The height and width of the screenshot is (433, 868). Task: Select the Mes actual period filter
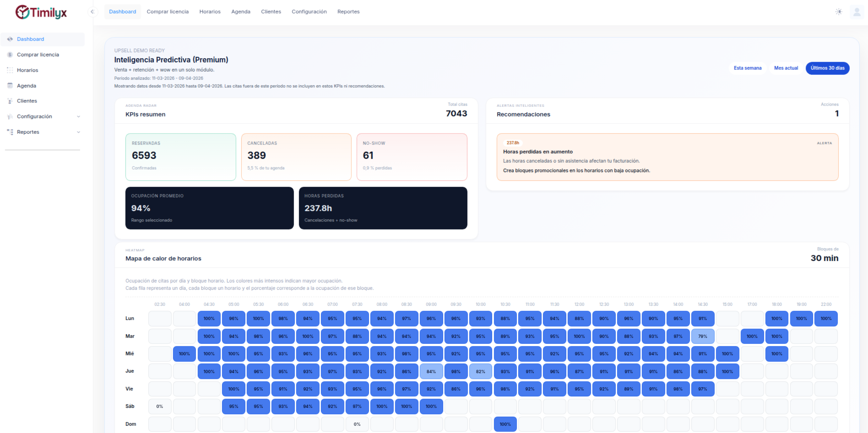[x=786, y=68]
